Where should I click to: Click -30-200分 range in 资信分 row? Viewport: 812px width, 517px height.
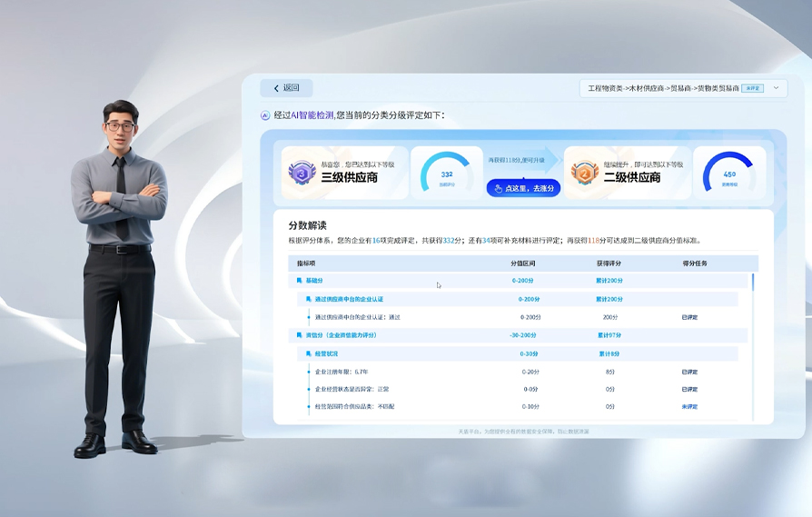[522, 335]
